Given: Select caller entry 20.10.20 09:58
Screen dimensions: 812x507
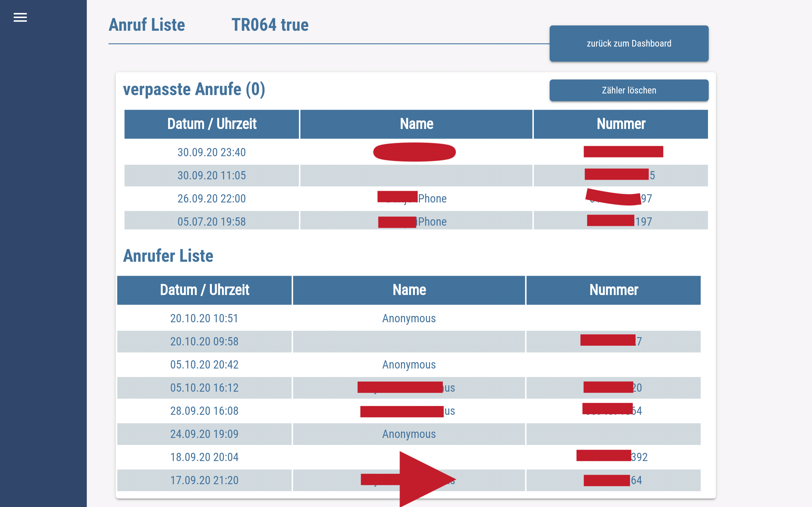Looking at the screenshot, I should pyautogui.click(x=204, y=341).
